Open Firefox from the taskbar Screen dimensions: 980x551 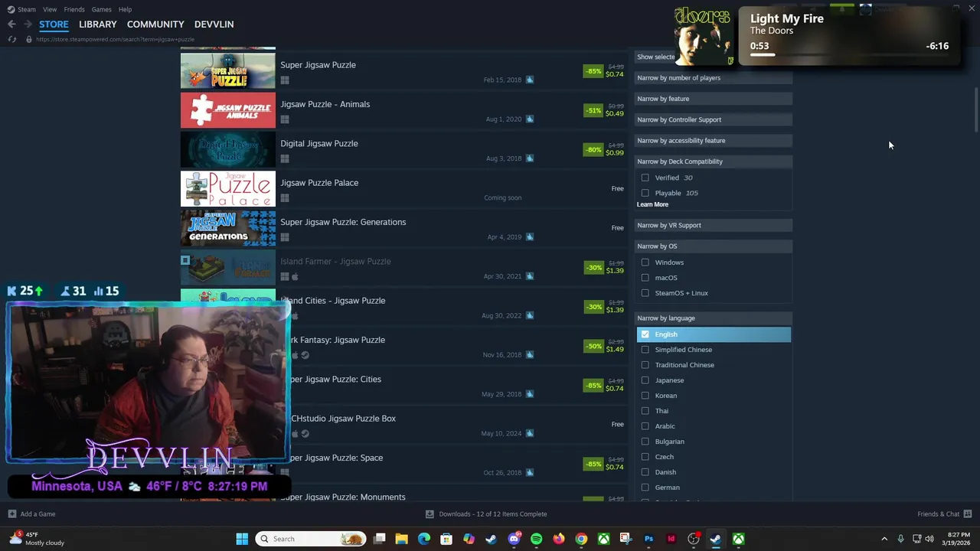(559, 539)
